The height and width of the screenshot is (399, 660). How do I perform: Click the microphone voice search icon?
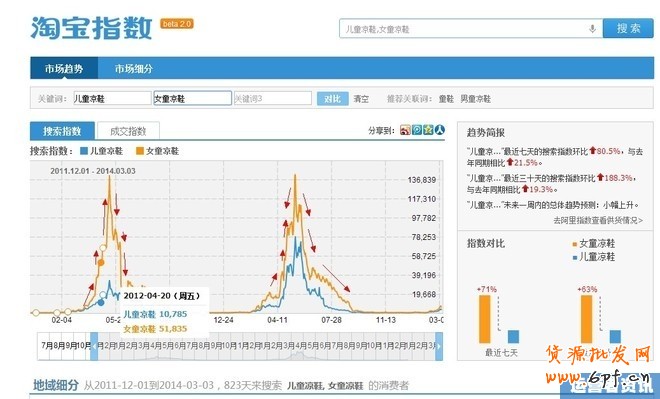[592, 29]
